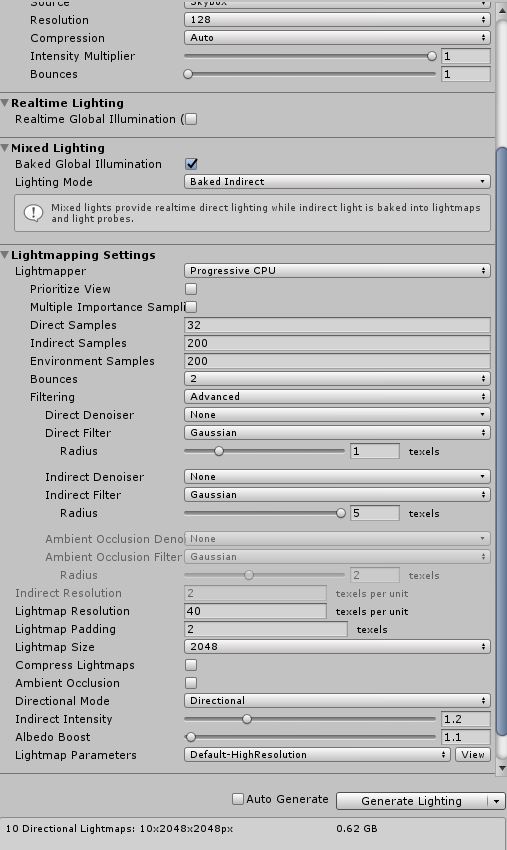Open the Lightmapper Progressive CPU dropdown

[x=337, y=271]
